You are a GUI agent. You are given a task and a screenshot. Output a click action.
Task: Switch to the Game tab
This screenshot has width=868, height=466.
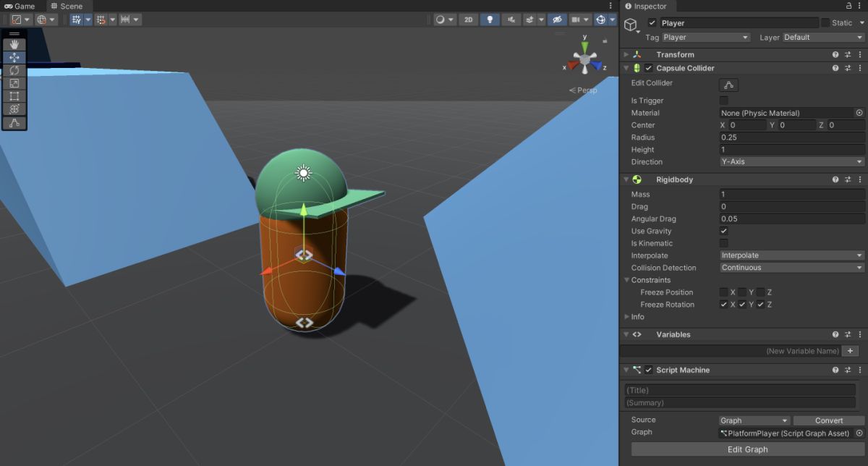click(20, 6)
